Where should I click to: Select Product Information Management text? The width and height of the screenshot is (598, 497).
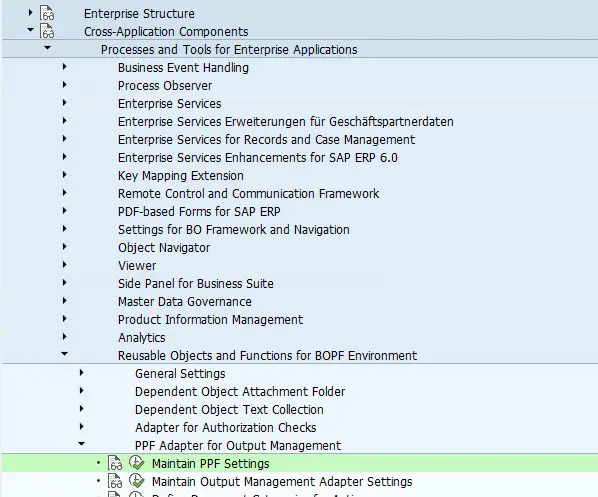(210, 320)
